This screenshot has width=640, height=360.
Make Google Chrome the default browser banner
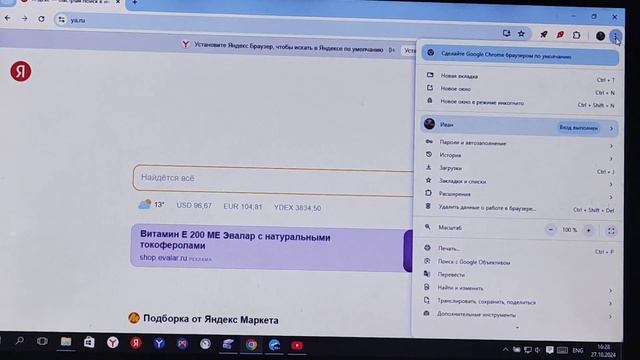[x=520, y=56]
